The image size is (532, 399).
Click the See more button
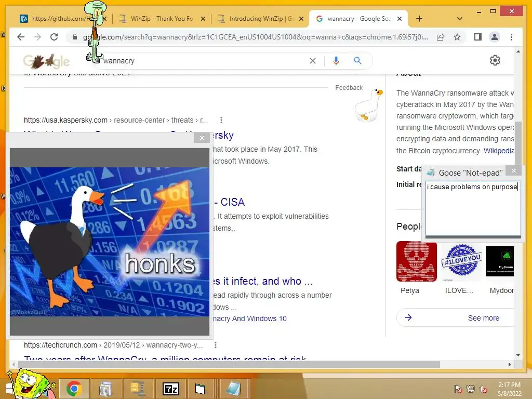(x=484, y=318)
